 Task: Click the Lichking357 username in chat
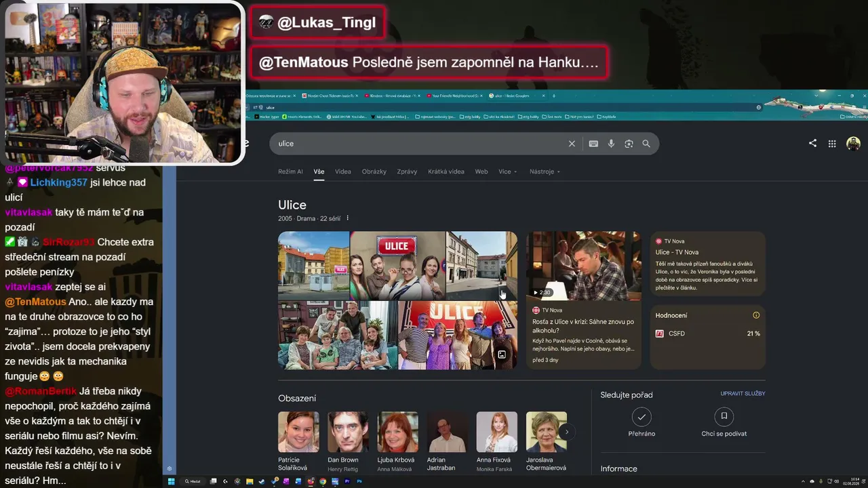pos(59,182)
